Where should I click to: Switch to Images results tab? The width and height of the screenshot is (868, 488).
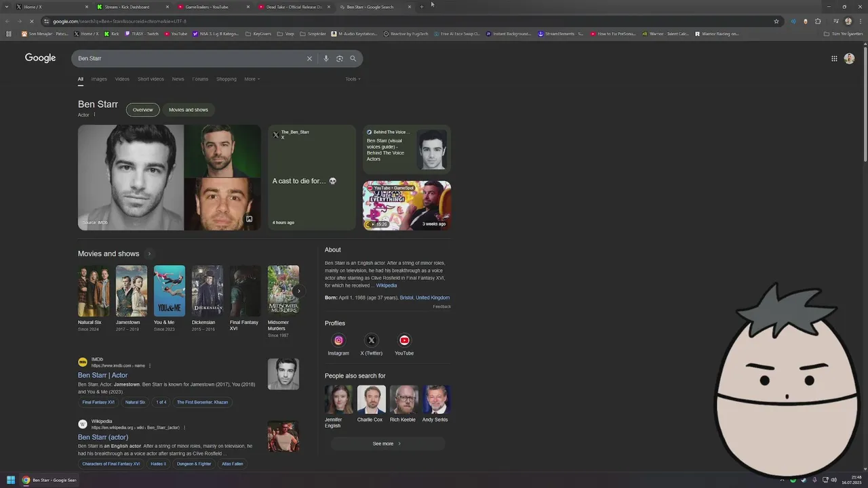pyautogui.click(x=99, y=79)
